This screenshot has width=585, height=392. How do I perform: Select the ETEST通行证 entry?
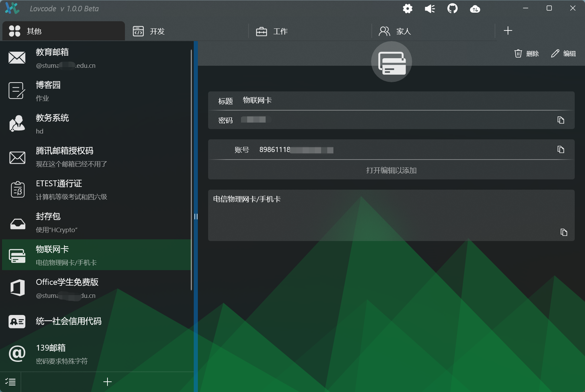[96, 189]
